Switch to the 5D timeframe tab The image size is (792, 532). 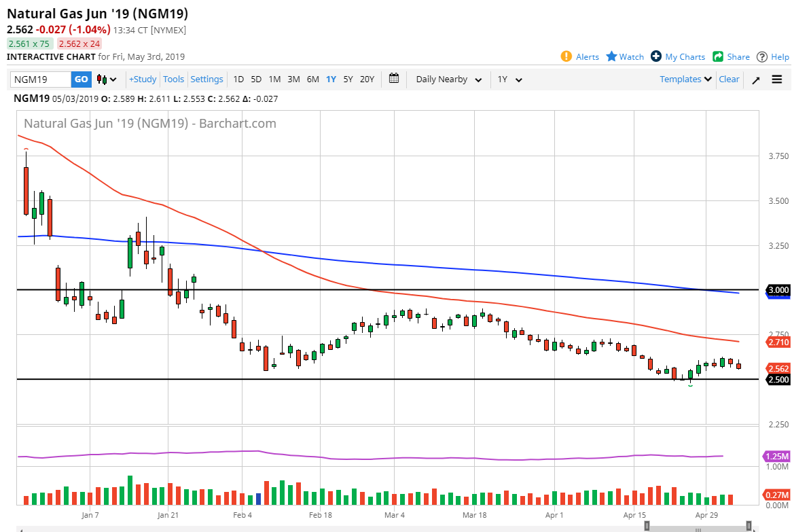[256, 79]
